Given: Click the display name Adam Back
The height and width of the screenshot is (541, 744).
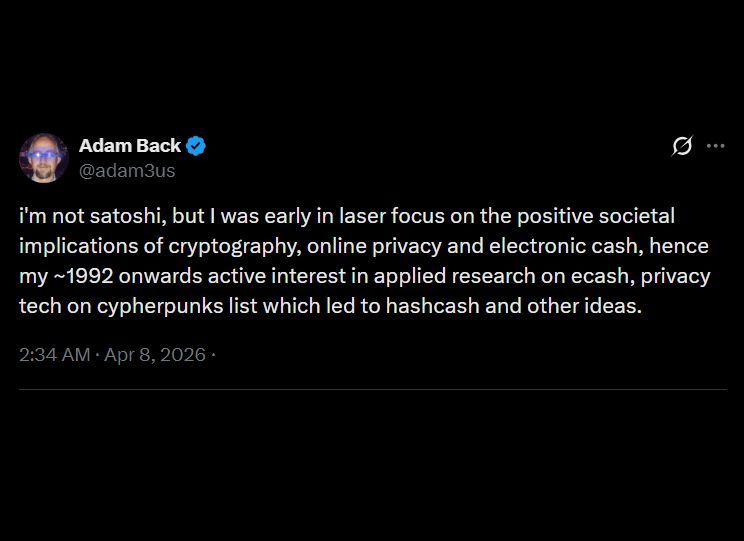Looking at the screenshot, I should tap(130, 146).
